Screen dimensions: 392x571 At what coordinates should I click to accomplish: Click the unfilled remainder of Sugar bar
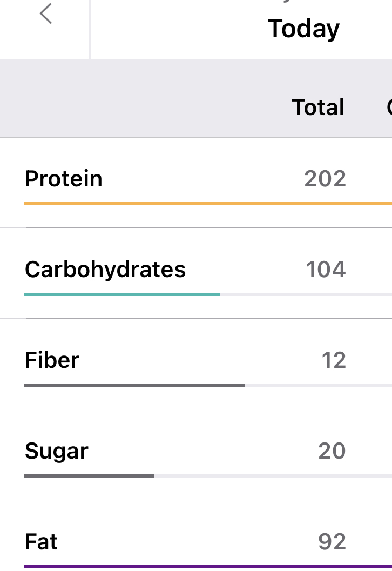click(x=273, y=476)
